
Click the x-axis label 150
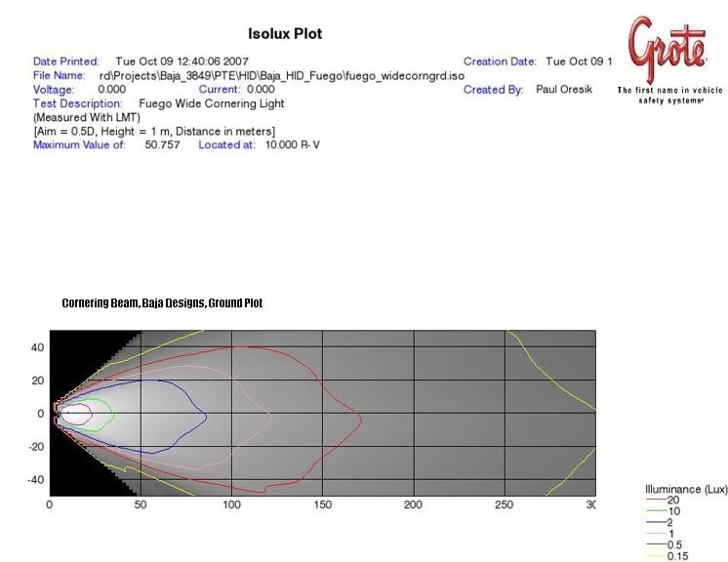(323, 504)
